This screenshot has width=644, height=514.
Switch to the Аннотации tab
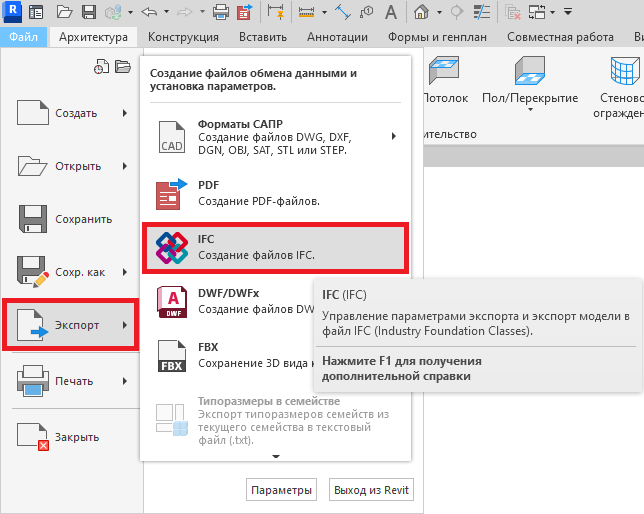tap(338, 37)
